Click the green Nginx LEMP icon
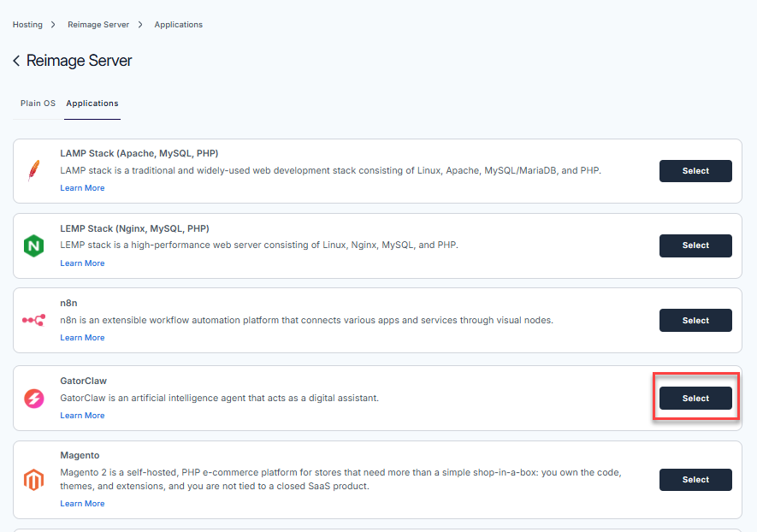 pyautogui.click(x=34, y=245)
